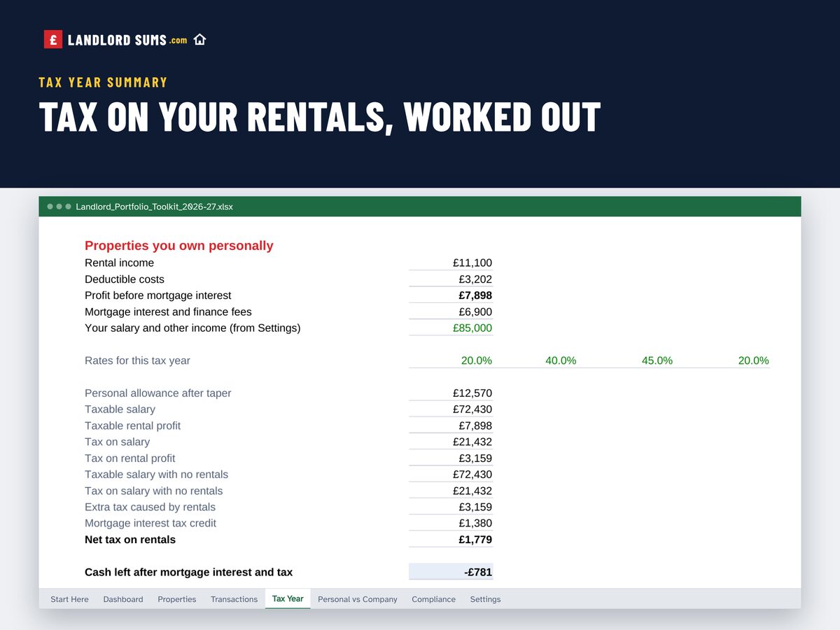
Task: Click the Cash left after mortgage interest label
Action: click(x=189, y=572)
